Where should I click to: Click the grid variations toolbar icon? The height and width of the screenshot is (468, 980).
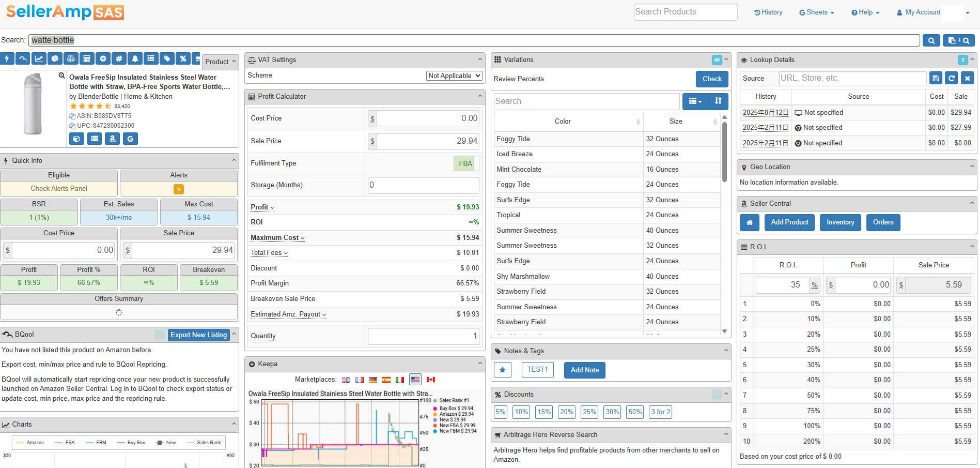151,59
